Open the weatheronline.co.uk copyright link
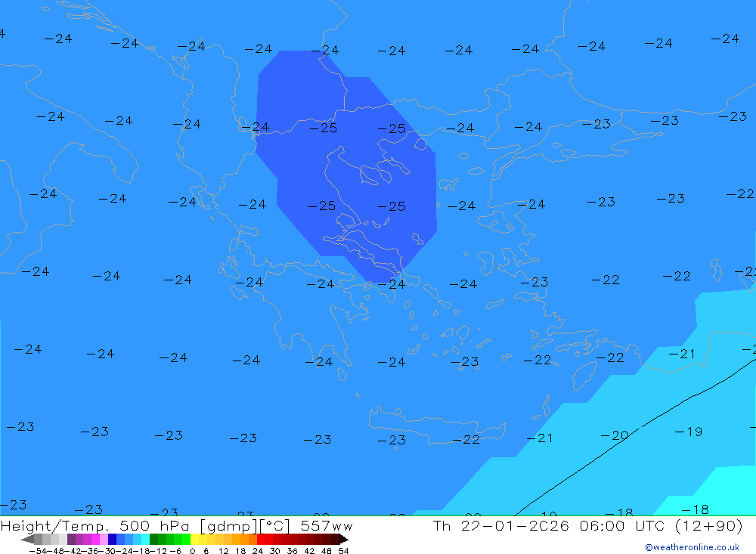This screenshot has height=554, width=756. (x=692, y=547)
